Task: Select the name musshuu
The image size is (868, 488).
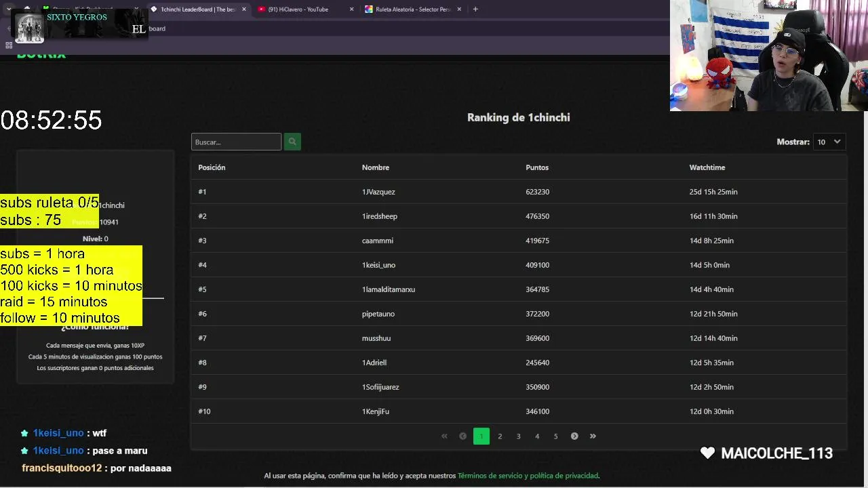Action: click(376, 338)
